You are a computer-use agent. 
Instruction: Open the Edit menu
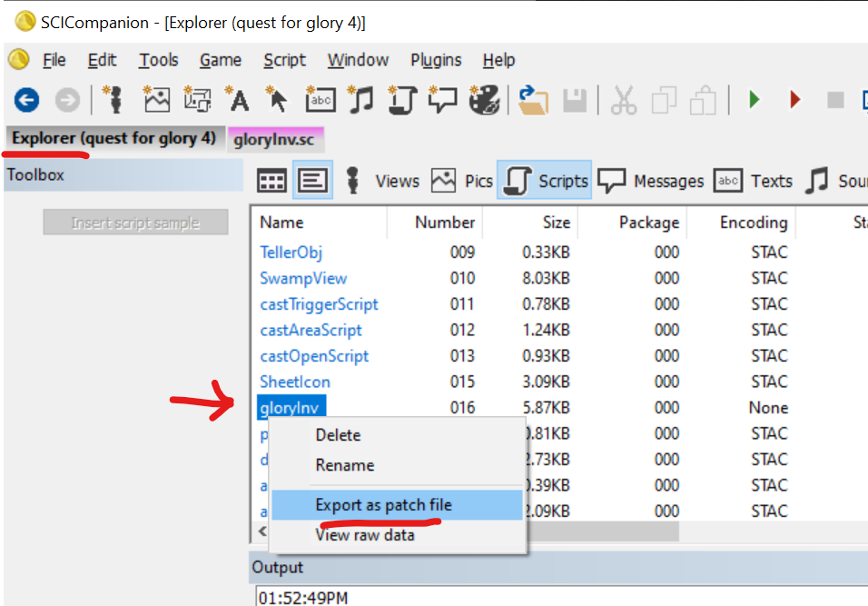point(102,60)
